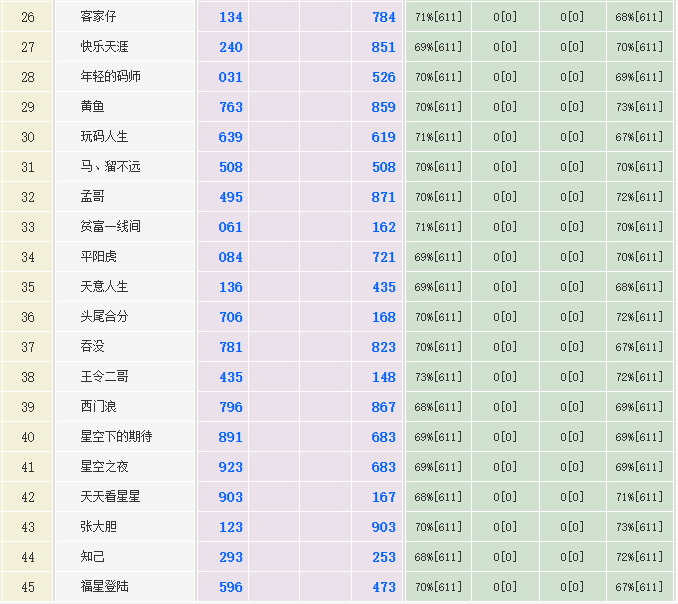Image resolution: width=678 pixels, height=604 pixels.
Task: Open number 706 in 头尾合分's row
Action: coord(231,317)
